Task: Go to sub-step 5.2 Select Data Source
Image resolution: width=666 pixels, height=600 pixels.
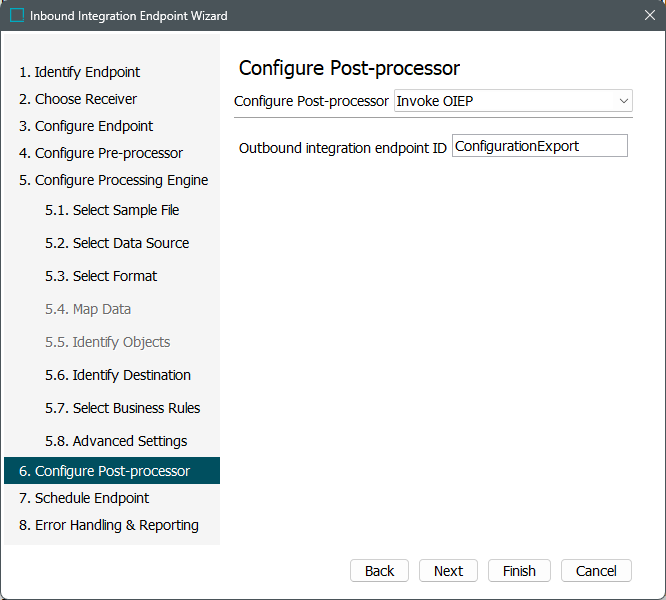Action: [x=117, y=243]
